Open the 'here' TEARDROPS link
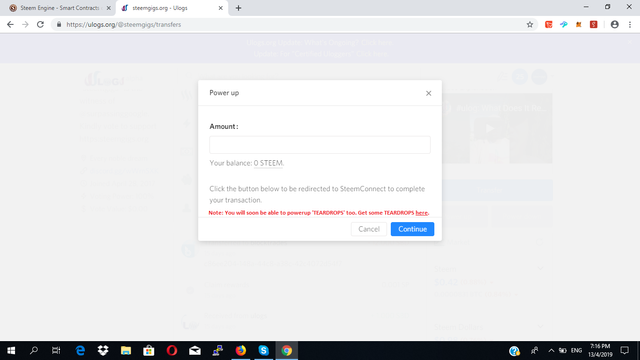 pyautogui.click(x=421, y=213)
